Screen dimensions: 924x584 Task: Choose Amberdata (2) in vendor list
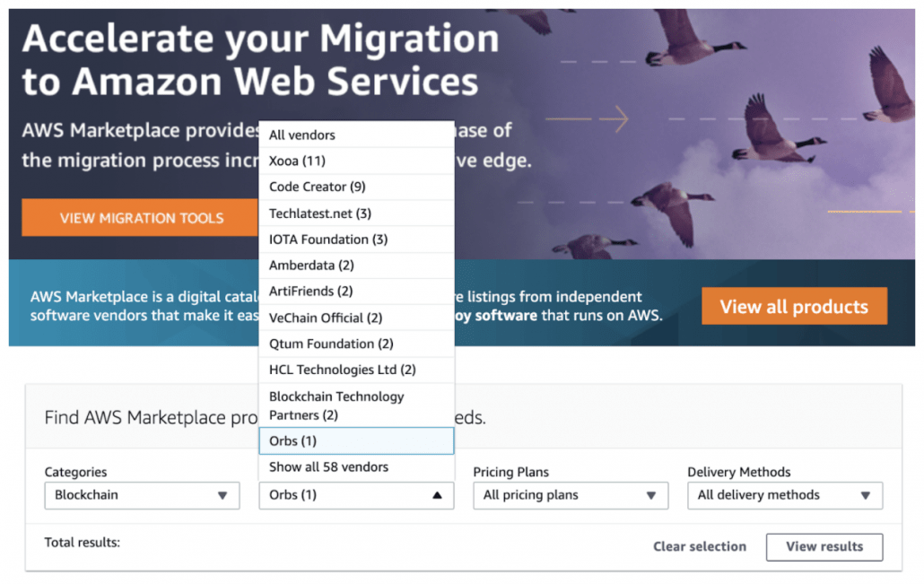coord(356,266)
